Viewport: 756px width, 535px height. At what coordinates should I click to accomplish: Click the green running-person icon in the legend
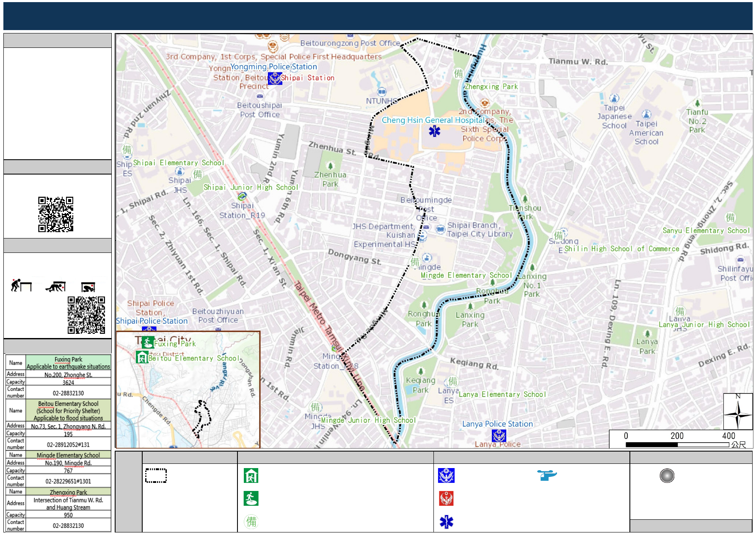click(x=251, y=499)
